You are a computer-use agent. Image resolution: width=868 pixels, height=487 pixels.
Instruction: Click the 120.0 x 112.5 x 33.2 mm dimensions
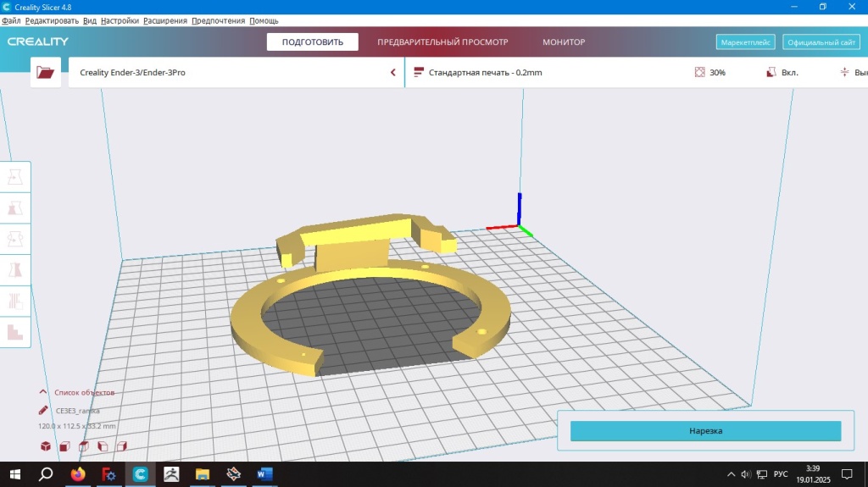[77, 426]
